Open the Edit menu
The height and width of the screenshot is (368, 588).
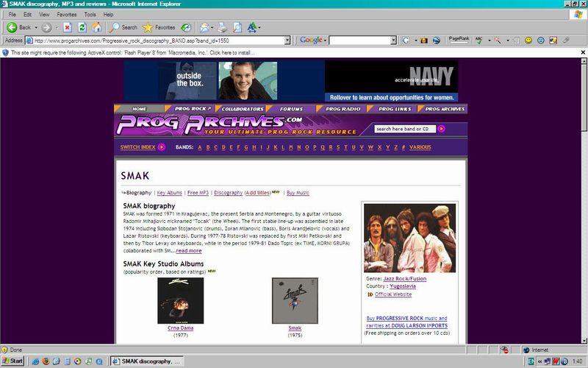[27, 15]
